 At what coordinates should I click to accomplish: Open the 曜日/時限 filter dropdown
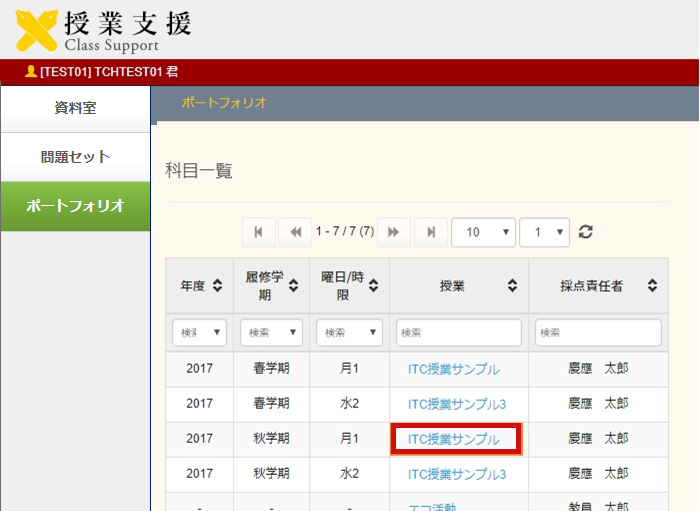pyautogui.click(x=349, y=332)
